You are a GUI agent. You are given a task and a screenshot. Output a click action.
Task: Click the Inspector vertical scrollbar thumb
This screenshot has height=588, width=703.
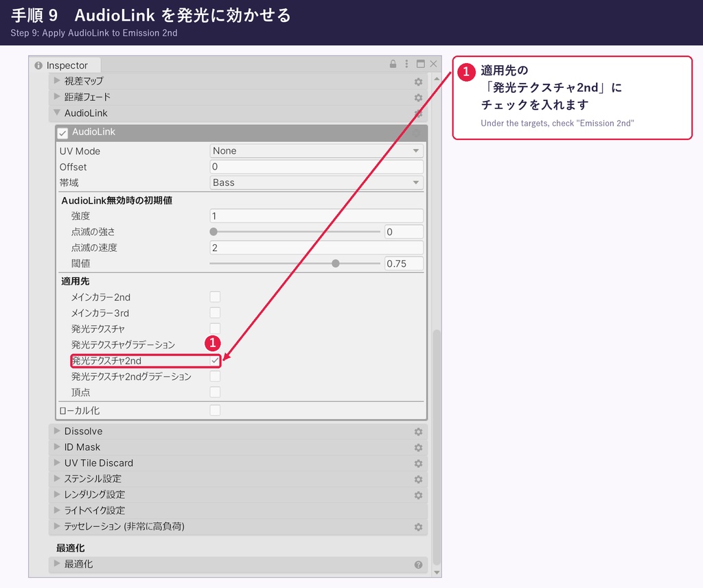437,448
